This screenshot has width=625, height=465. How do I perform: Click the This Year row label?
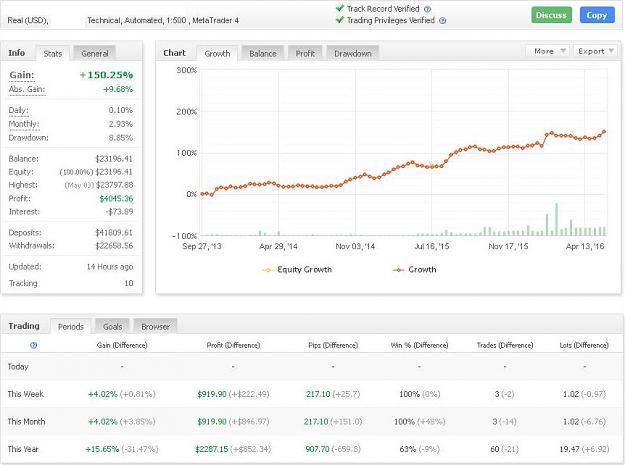pyautogui.click(x=23, y=449)
